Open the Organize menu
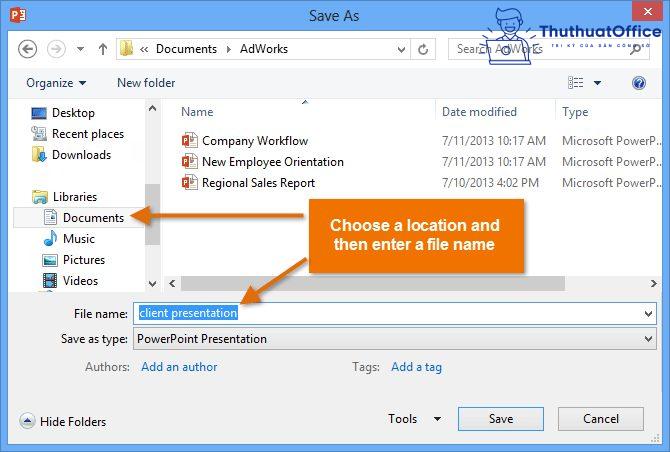This screenshot has height=452, width=670. coord(56,83)
